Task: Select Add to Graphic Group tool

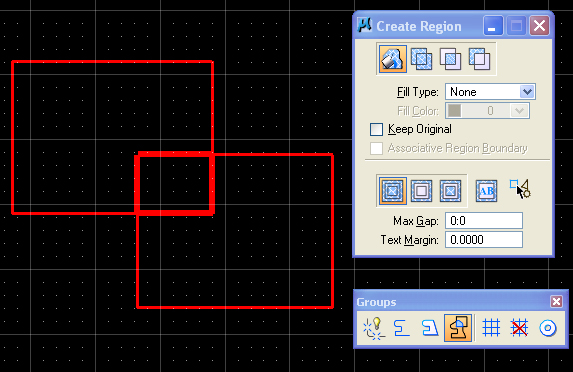Action: [491, 328]
